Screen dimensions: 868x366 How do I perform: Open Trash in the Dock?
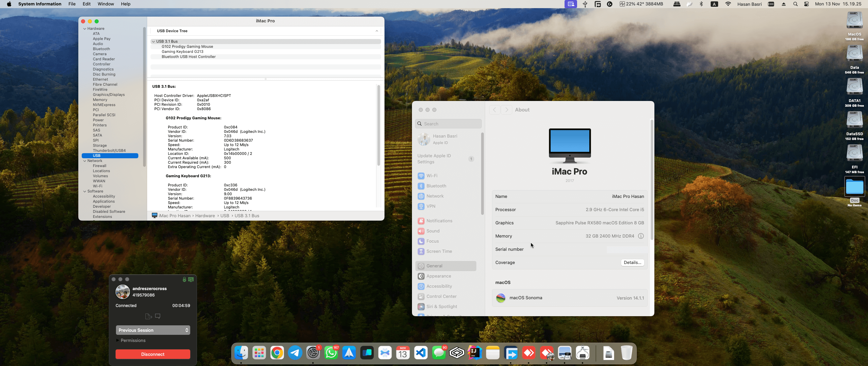coord(627,353)
